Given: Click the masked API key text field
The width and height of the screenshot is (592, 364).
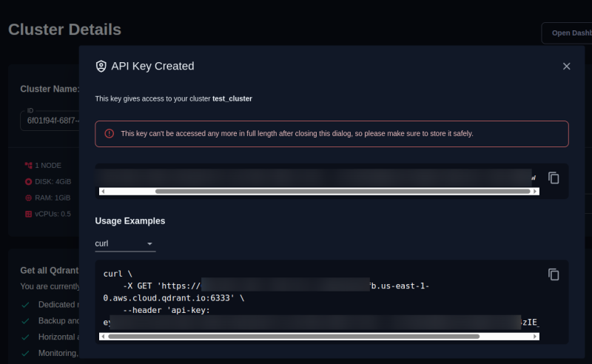Looking at the screenshot, I should point(314,178).
